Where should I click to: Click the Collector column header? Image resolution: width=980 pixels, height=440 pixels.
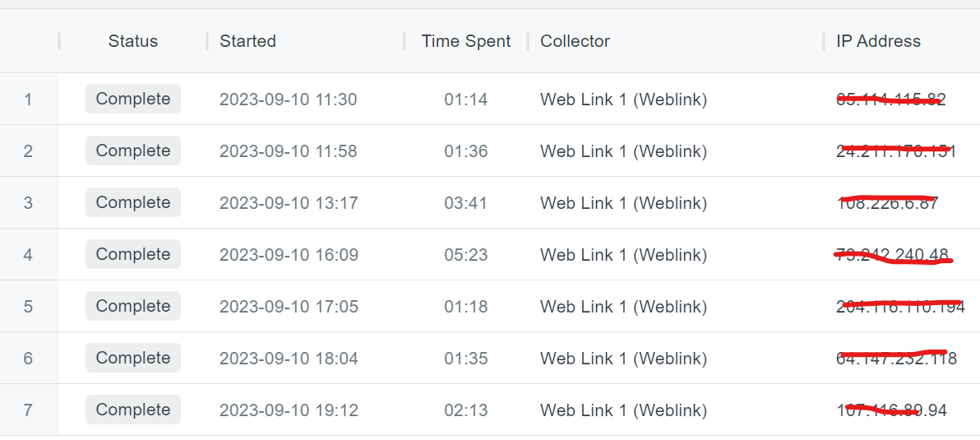pos(575,41)
